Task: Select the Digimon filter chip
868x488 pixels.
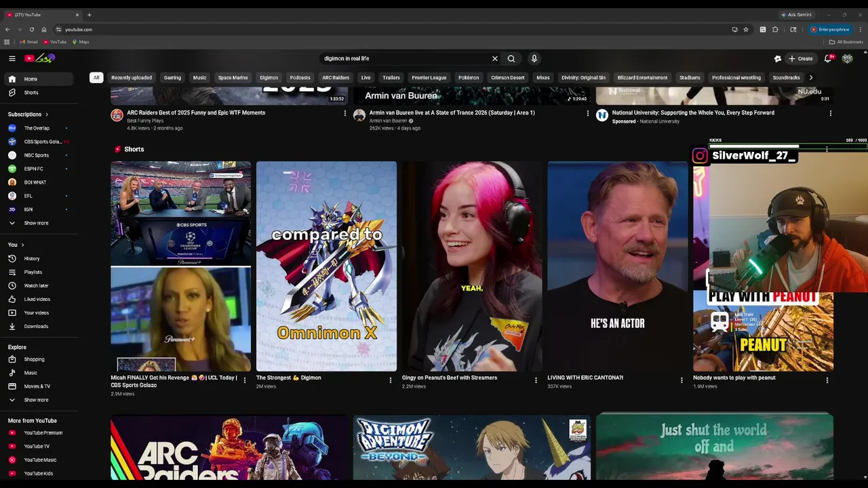Action: coord(269,77)
